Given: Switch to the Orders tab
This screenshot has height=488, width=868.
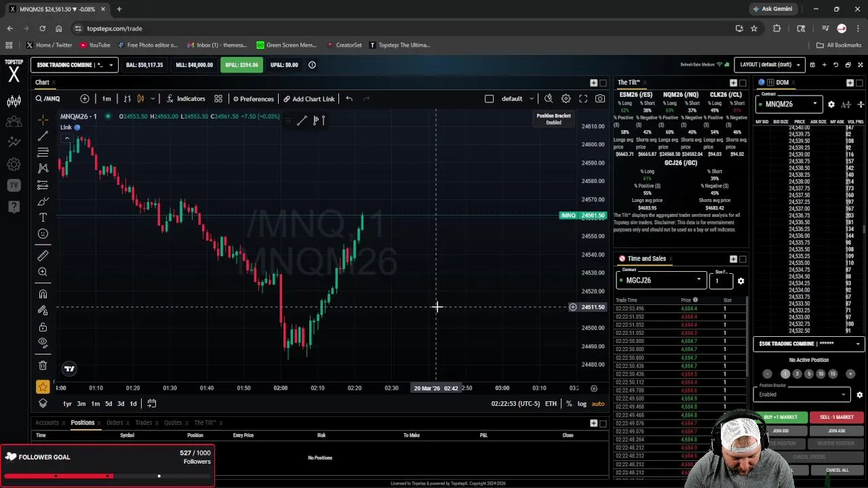Looking at the screenshot, I should point(115,423).
